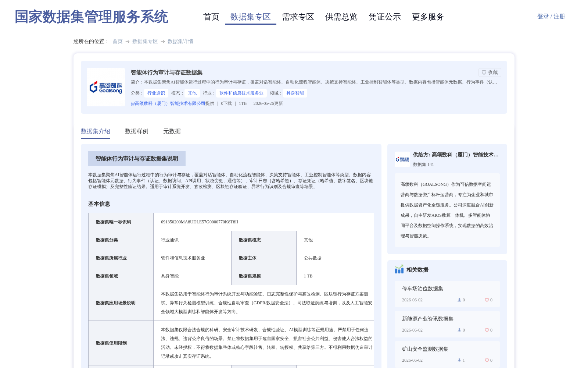Select the 数据集介绍 tab
This screenshot has height=368, width=588.
click(96, 131)
